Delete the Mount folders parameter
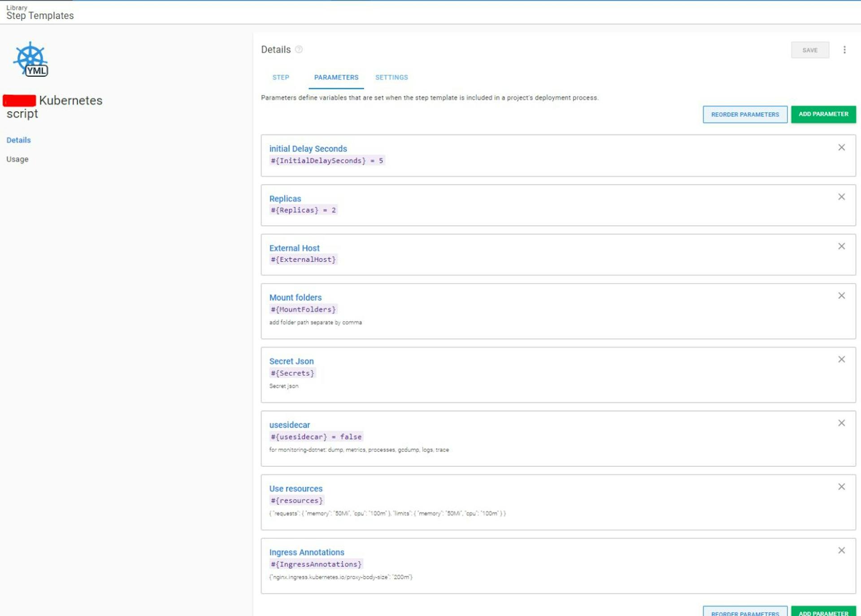 [x=841, y=295]
